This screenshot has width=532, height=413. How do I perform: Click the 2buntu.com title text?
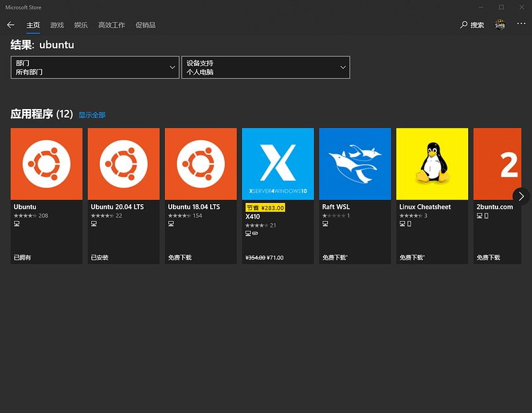pyautogui.click(x=495, y=207)
